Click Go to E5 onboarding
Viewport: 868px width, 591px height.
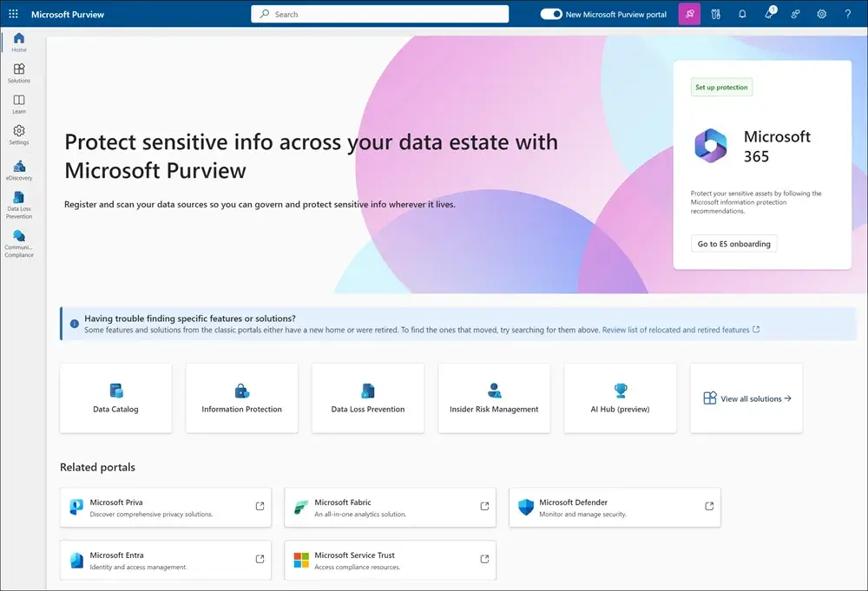733,244
